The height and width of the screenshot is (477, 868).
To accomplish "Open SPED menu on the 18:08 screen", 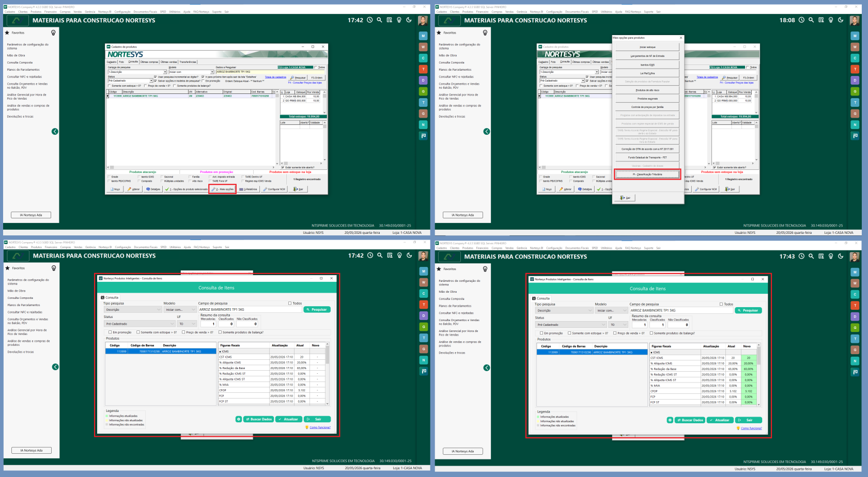I will pyautogui.click(x=595, y=12).
